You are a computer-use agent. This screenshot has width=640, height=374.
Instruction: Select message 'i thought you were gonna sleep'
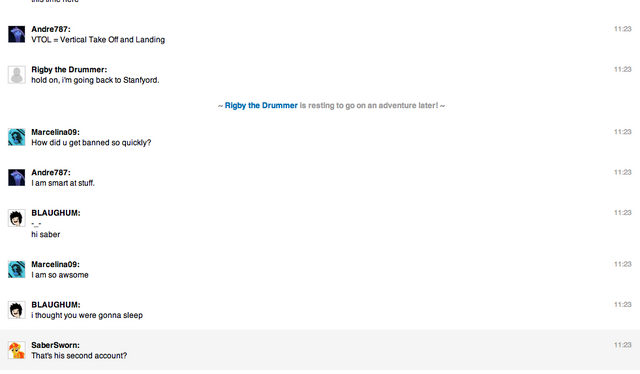pos(87,315)
